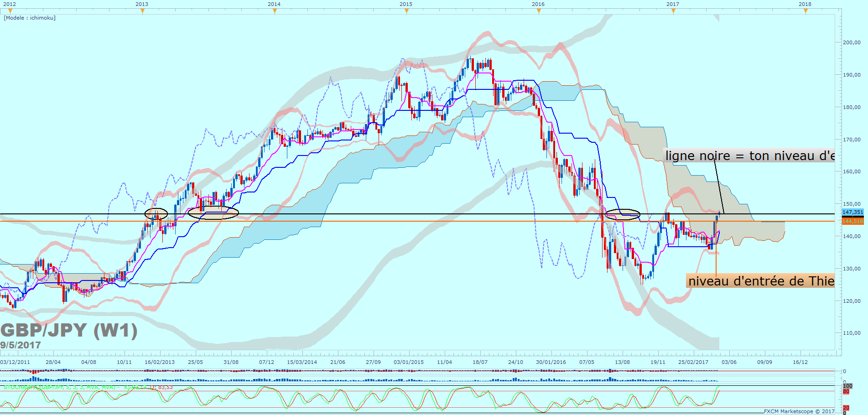Viewport: 868px width, 415px height.
Task: Click the orange triangle marker under 2016
Action: 538,11
